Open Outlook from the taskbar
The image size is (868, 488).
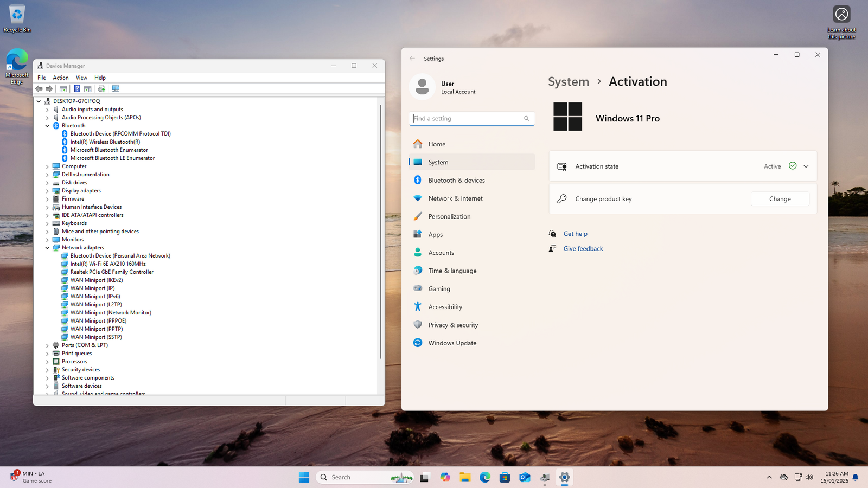[x=525, y=477]
